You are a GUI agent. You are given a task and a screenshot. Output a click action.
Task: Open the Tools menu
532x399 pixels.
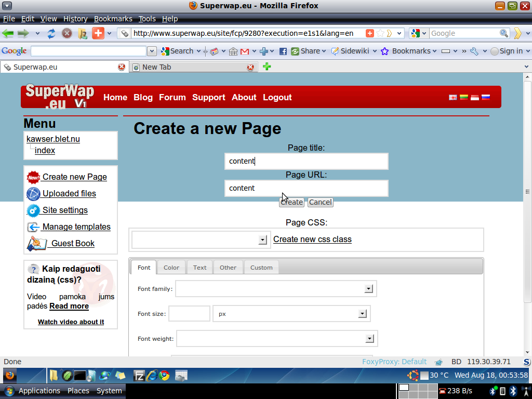(147, 19)
